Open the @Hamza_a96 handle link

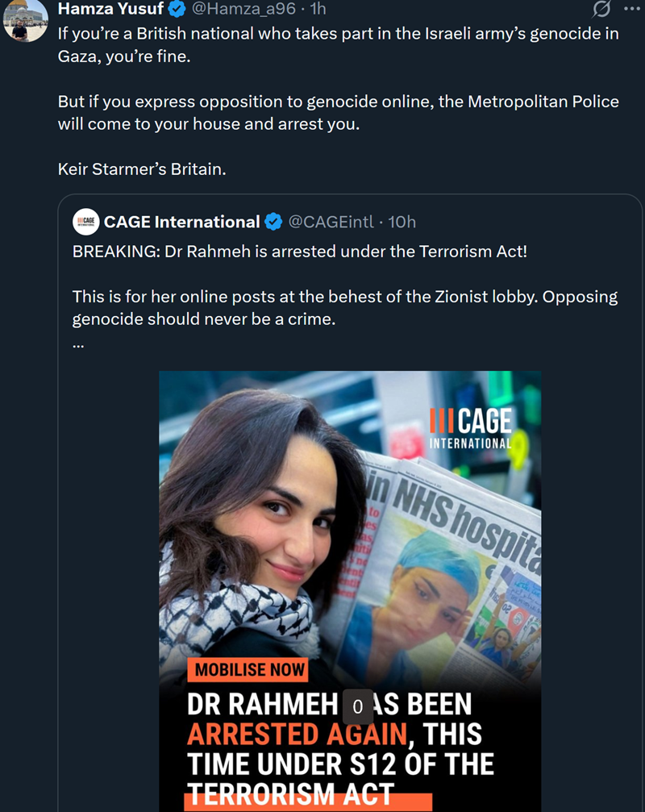point(243,10)
